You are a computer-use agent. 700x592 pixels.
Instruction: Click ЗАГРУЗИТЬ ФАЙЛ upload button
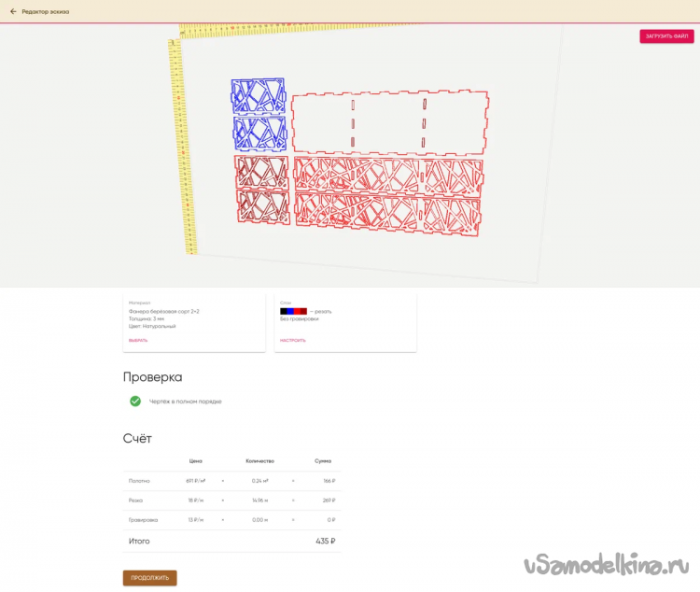point(666,36)
